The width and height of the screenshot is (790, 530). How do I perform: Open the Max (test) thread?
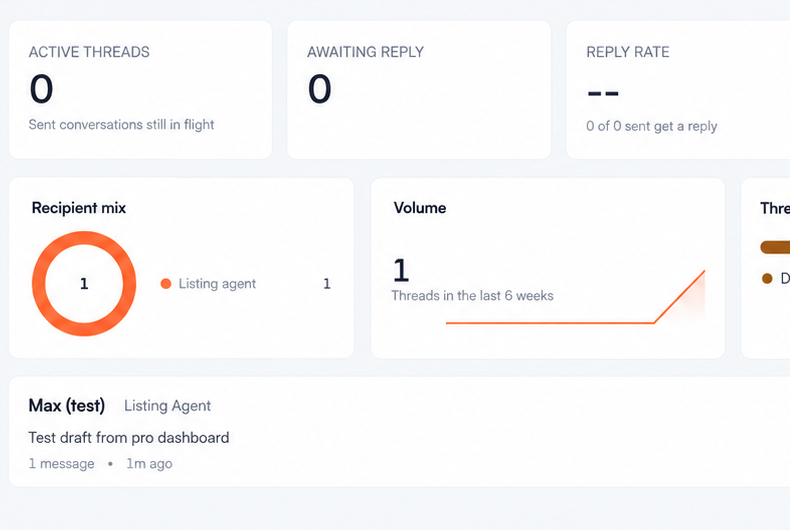click(400, 432)
